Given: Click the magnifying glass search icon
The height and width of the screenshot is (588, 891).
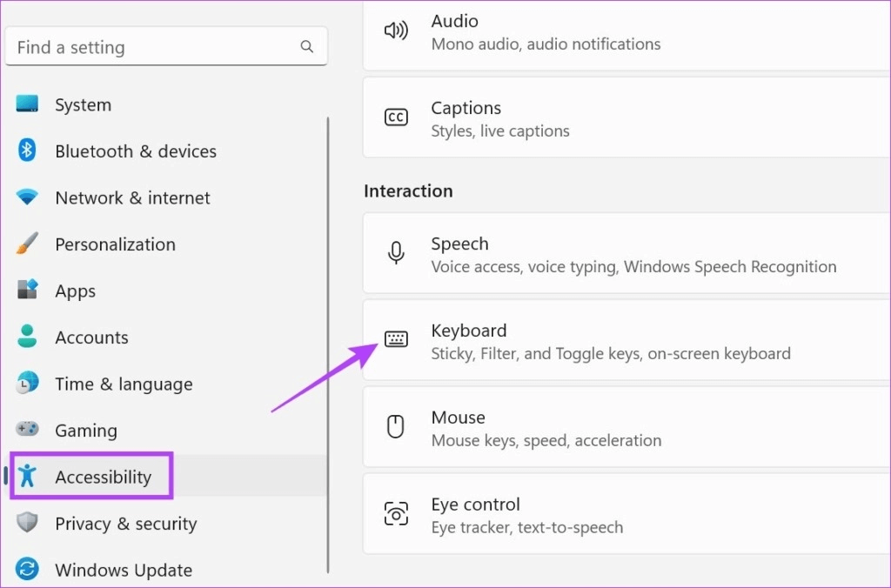Looking at the screenshot, I should point(306,46).
